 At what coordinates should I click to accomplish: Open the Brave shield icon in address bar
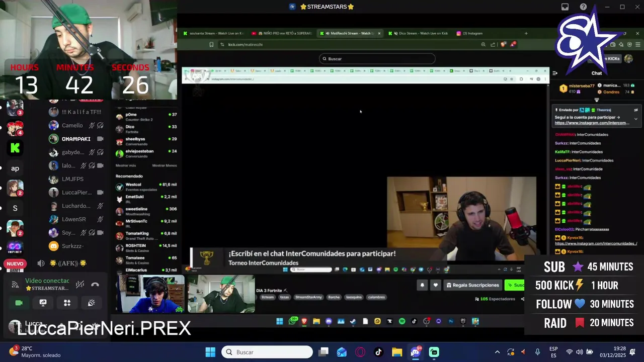503,44
